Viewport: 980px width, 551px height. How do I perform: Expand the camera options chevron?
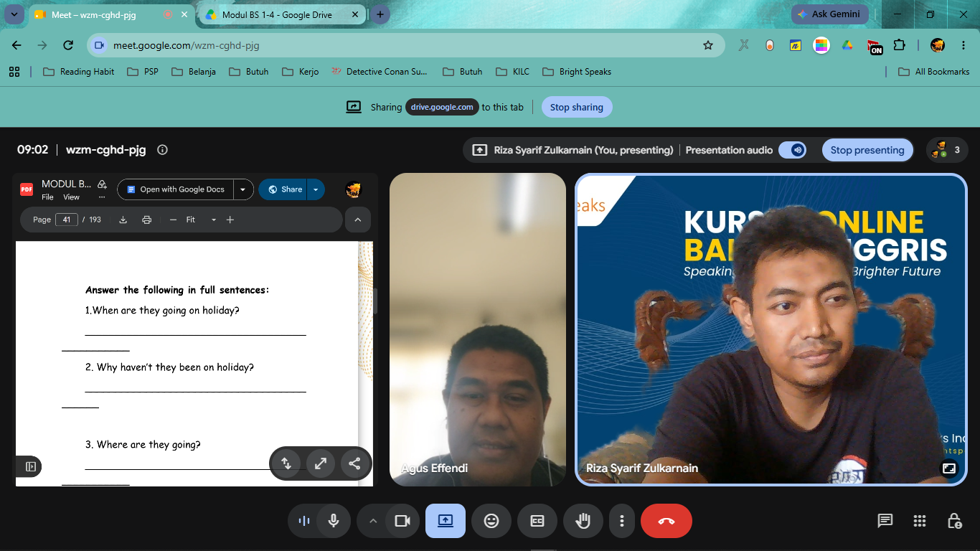[x=372, y=521]
